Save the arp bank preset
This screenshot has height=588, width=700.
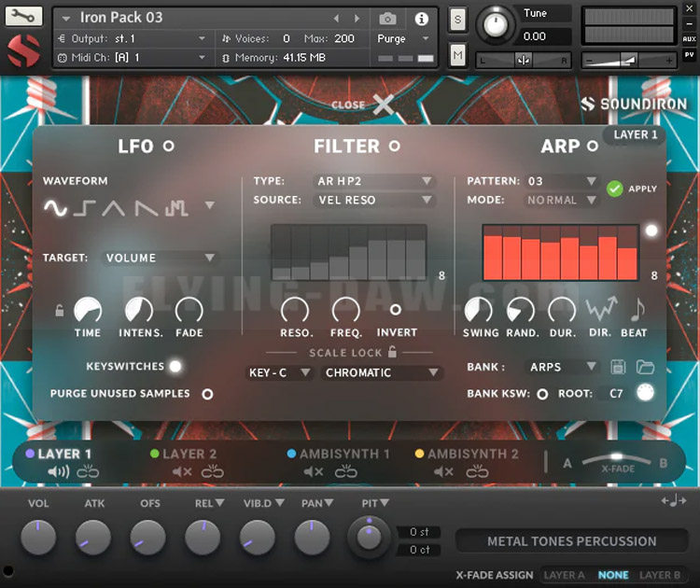coord(618,367)
